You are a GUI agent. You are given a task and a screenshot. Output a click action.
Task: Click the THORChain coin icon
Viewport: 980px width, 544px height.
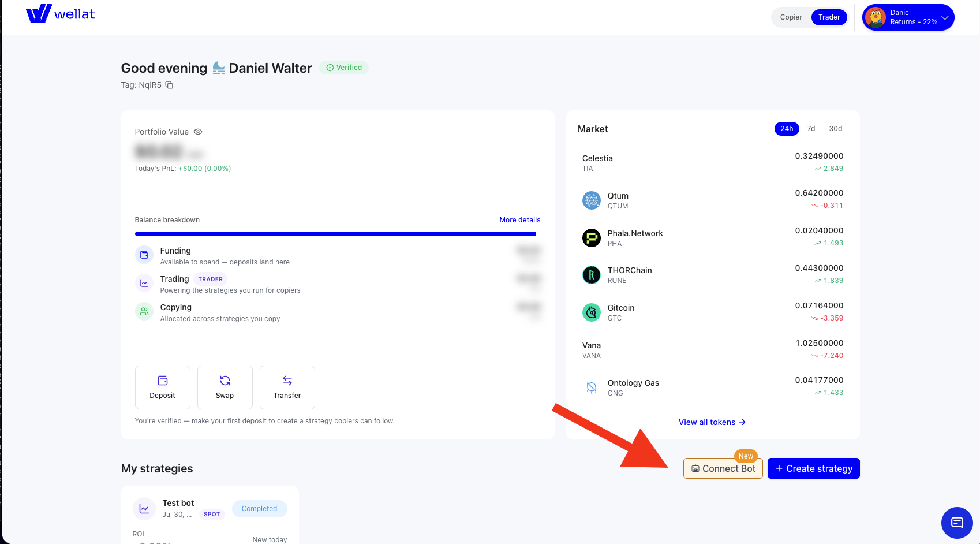pyautogui.click(x=592, y=275)
